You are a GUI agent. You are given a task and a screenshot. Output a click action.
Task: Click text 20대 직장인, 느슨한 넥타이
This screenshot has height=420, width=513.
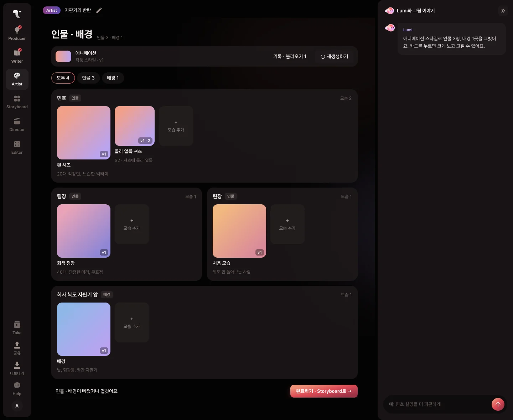(x=83, y=174)
